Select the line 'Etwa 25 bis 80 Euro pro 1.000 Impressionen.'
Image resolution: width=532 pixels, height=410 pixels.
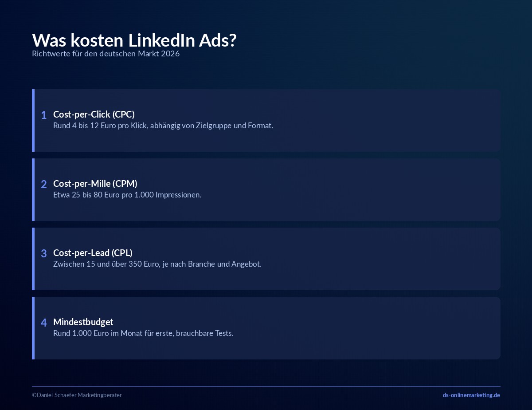click(127, 195)
